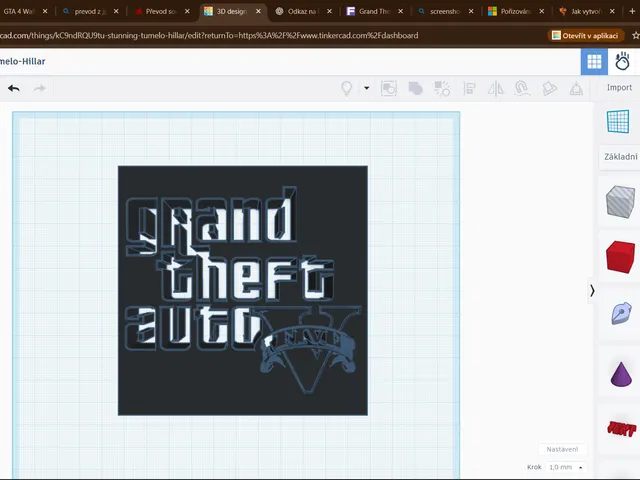The height and width of the screenshot is (480, 640).
Task: Click the solid shape mode icon
Action: [x=415, y=88]
